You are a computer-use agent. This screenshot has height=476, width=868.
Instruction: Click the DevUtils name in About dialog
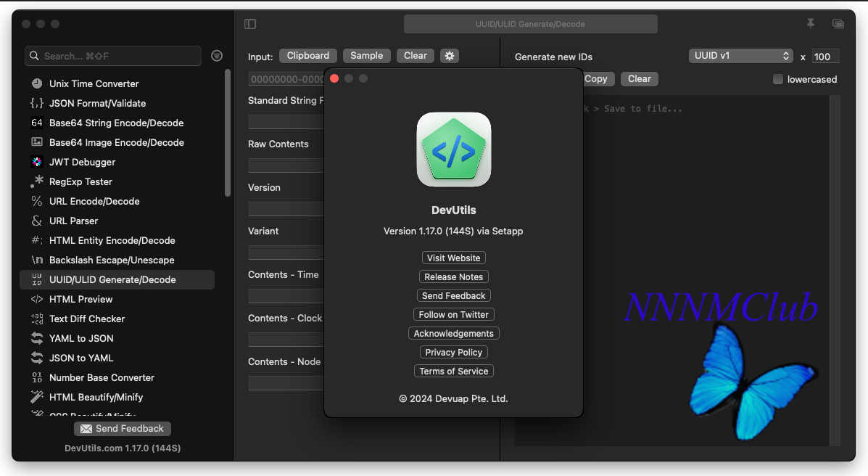pos(454,210)
